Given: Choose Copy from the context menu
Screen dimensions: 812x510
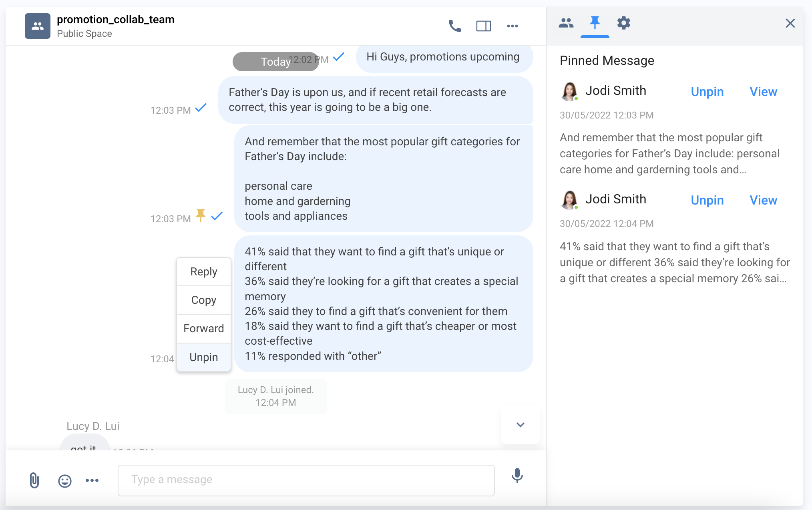Looking at the screenshot, I should [x=204, y=300].
